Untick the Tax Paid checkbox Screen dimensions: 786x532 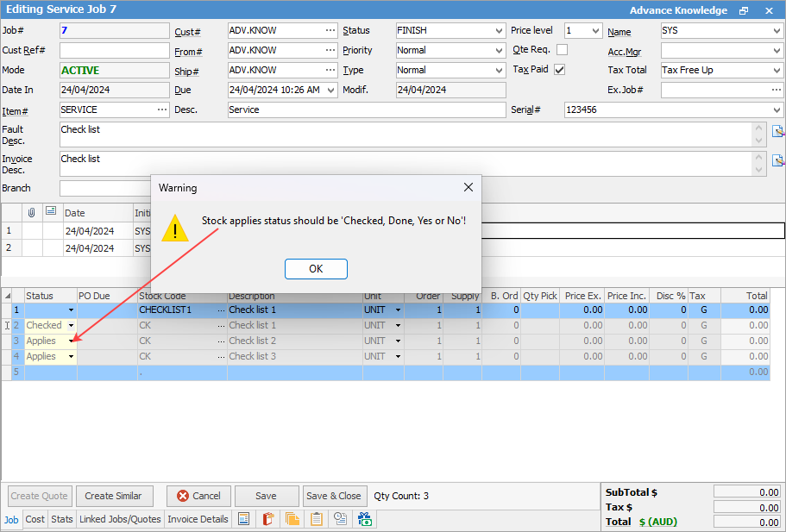(559, 70)
